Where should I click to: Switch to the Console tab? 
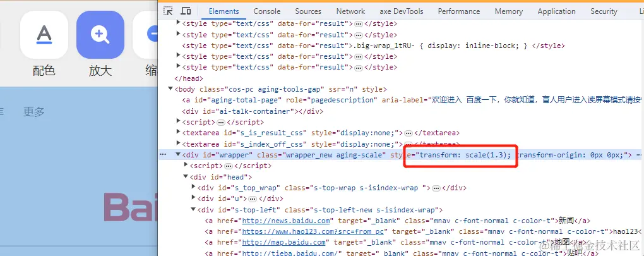(x=267, y=11)
